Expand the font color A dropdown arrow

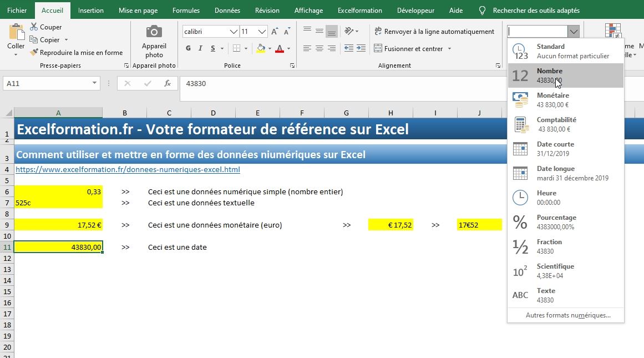(287, 49)
